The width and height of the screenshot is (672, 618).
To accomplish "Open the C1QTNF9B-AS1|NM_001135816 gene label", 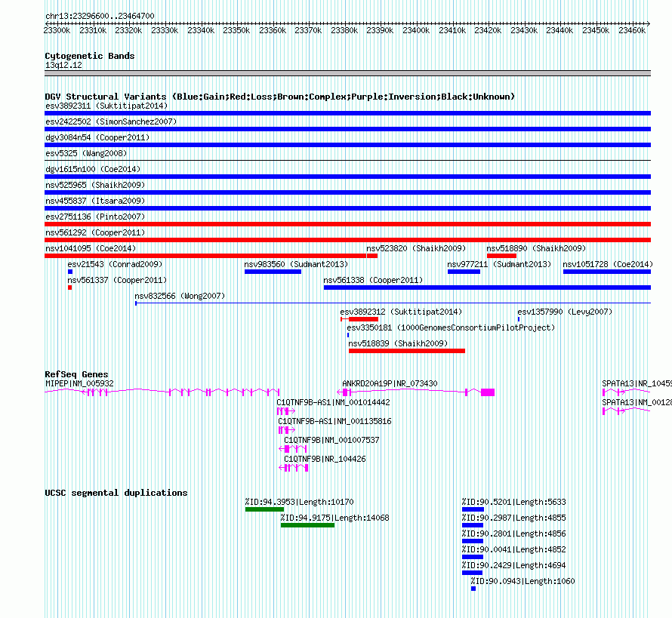I will (x=334, y=421).
